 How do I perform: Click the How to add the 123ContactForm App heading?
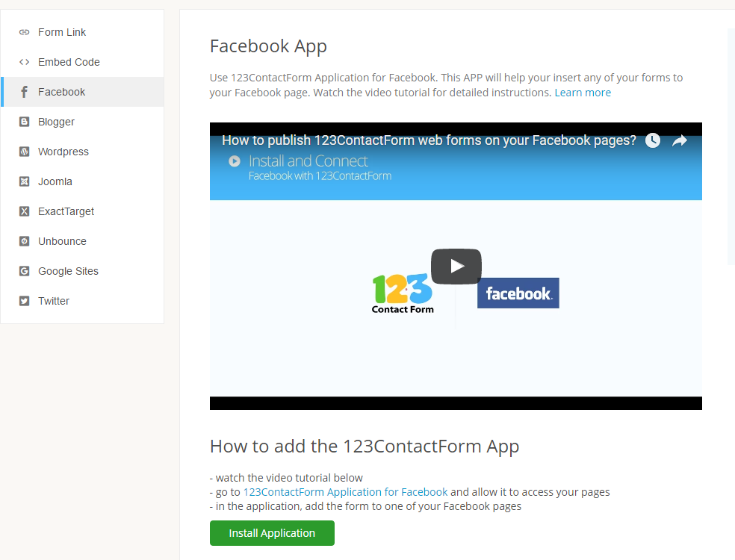coord(365,447)
